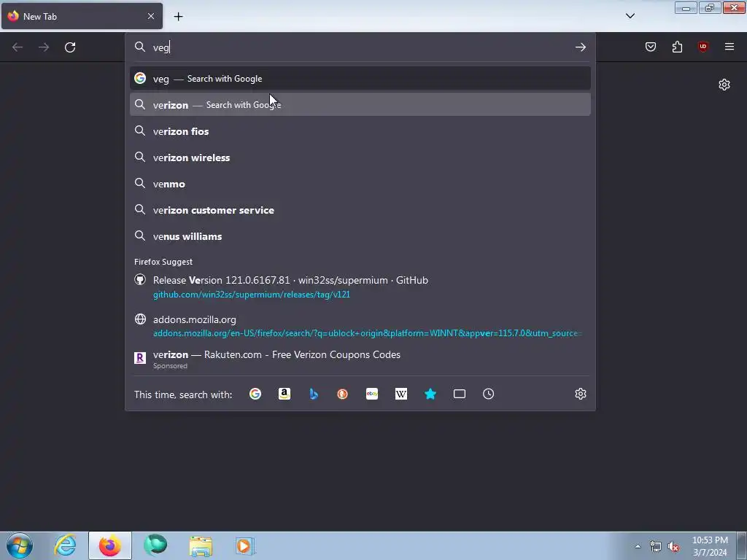Screen dimensions: 747x560
Task: Open clock showing 10:53 PM
Action: point(710,546)
